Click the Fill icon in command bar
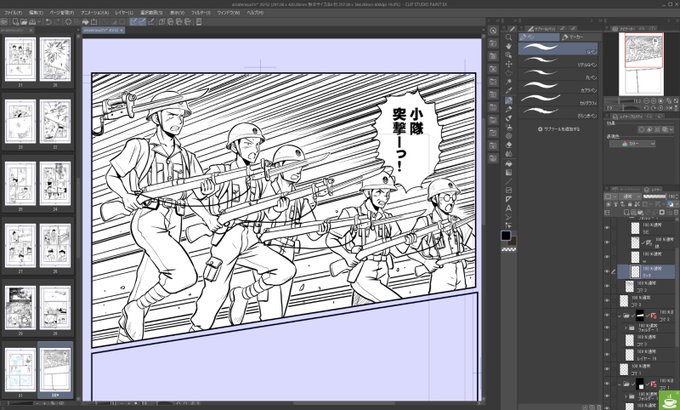Screen dimensions: 680x410 click(85, 22)
